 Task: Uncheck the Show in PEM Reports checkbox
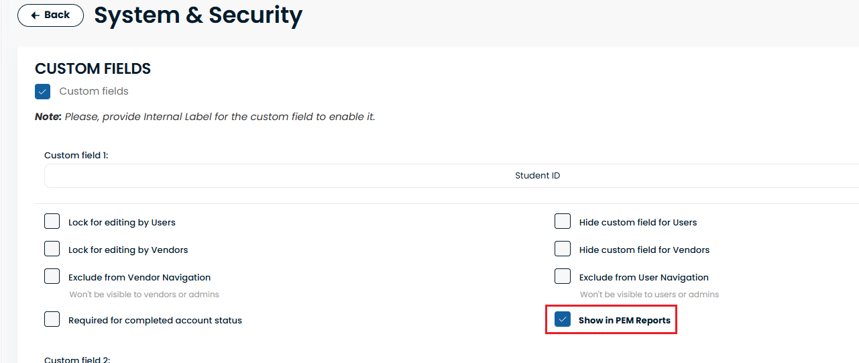563,319
